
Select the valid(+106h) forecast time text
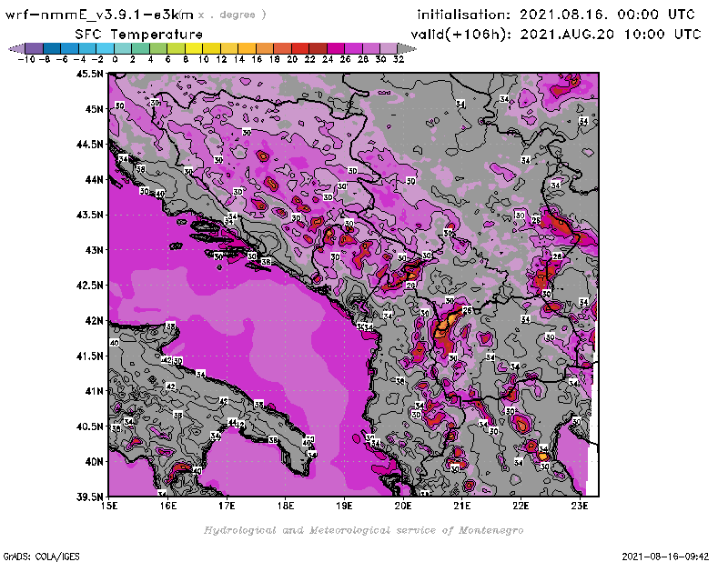(x=556, y=35)
